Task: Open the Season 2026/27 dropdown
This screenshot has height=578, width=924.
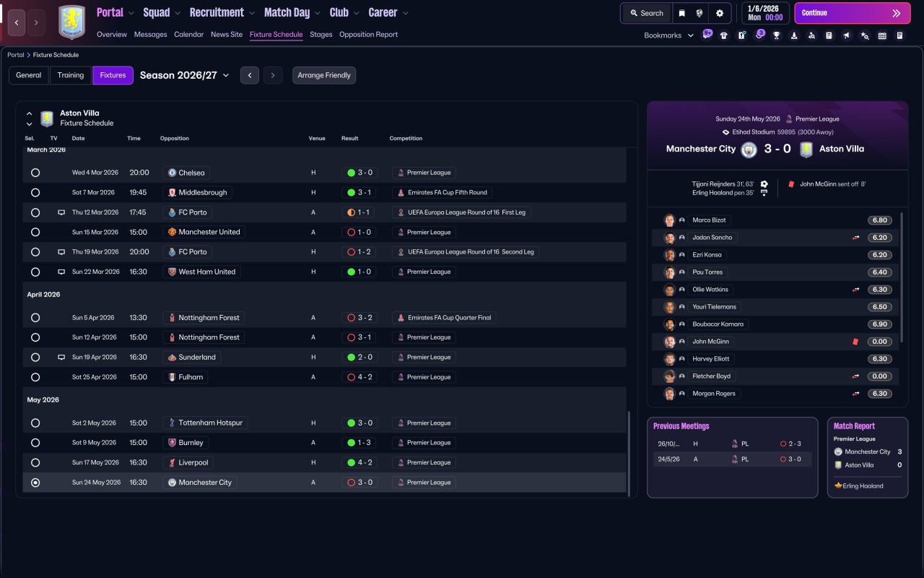Action: 184,75
